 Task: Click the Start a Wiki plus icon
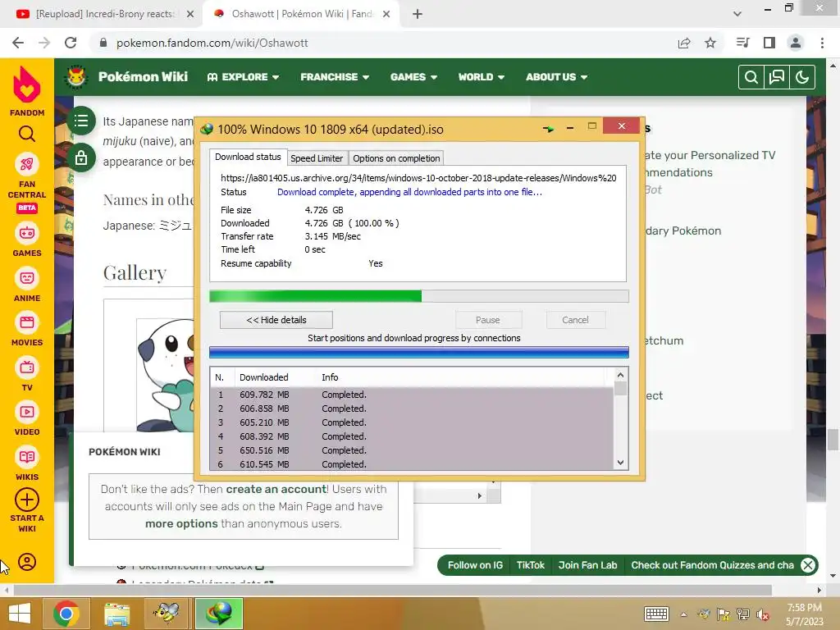(x=27, y=500)
